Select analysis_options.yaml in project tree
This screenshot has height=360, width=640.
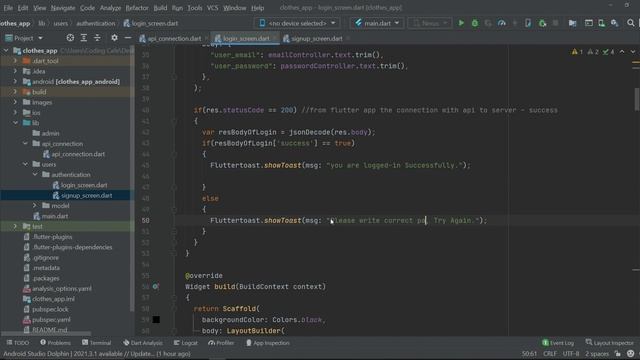point(62,289)
